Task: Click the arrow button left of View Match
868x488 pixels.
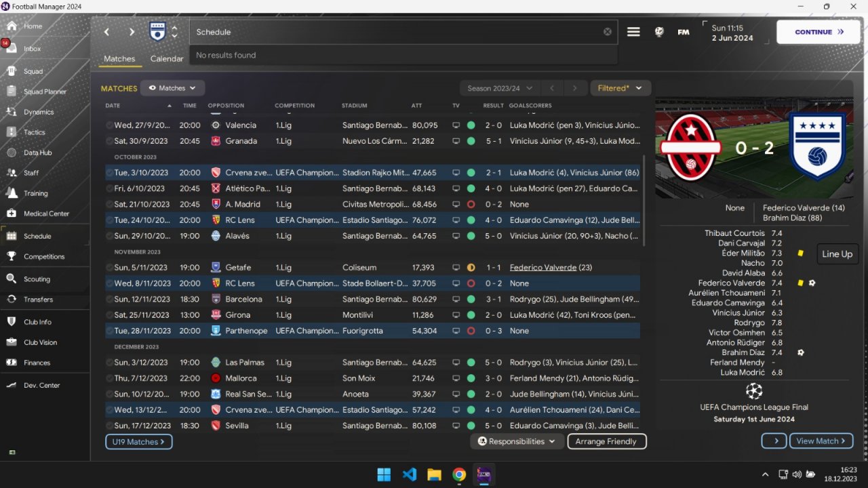Action: [x=774, y=441]
